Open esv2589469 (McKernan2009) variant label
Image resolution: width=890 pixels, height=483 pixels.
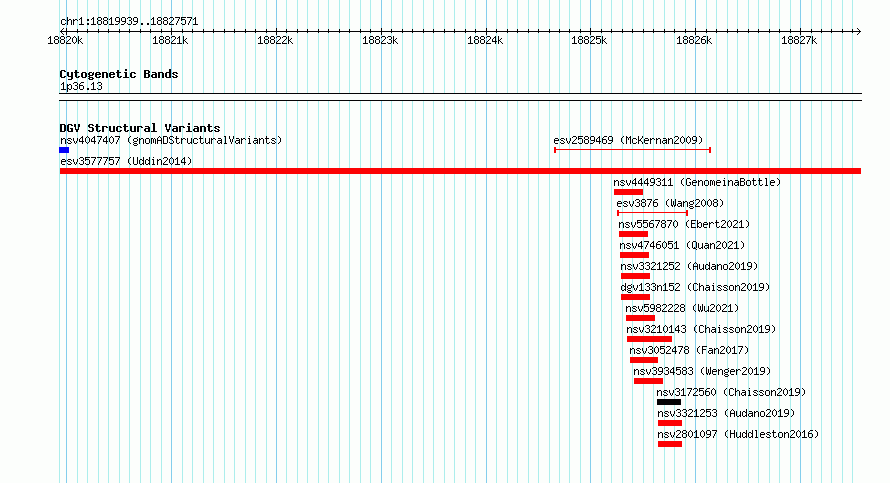point(628,140)
